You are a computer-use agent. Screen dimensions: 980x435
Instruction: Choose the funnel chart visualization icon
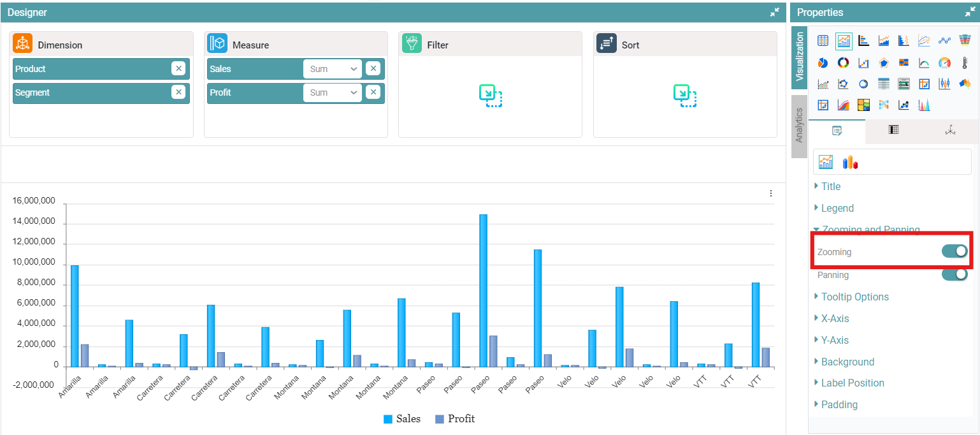coord(965,41)
